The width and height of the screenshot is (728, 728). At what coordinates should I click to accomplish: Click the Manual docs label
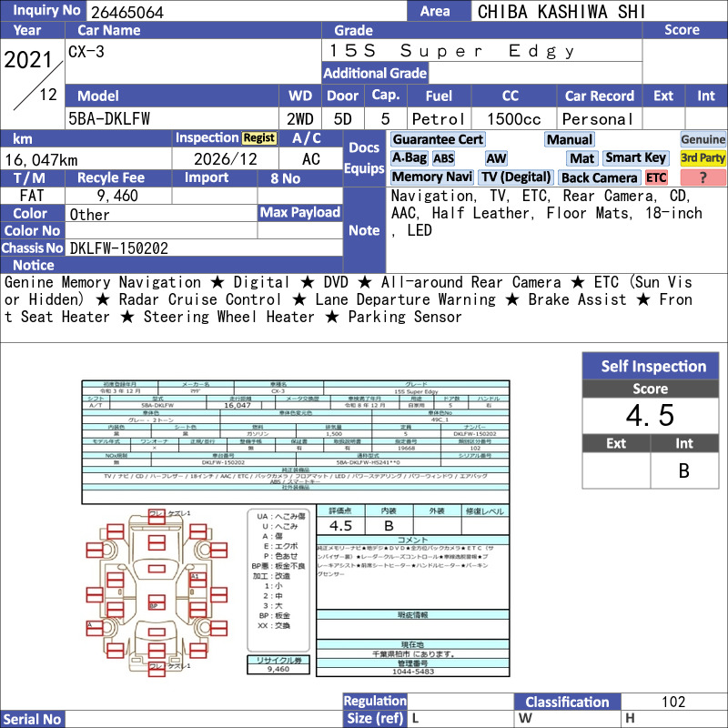tap(570, 139)
